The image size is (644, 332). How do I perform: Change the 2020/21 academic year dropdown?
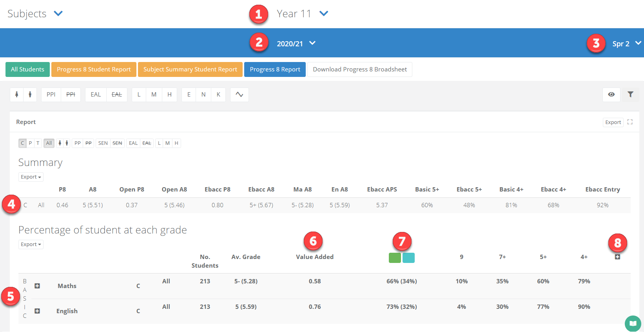(x=296, y=44)
